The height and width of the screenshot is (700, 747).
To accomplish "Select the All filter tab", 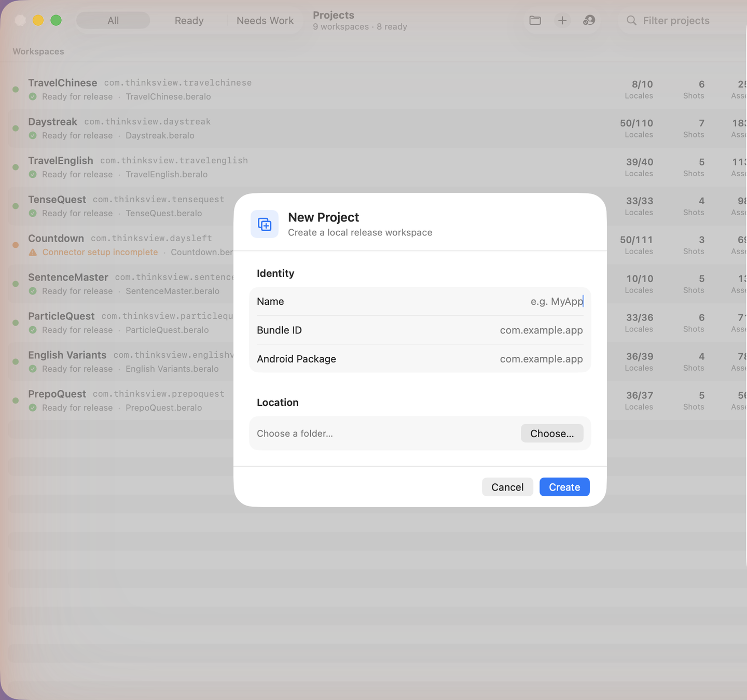I will (113, 20).
